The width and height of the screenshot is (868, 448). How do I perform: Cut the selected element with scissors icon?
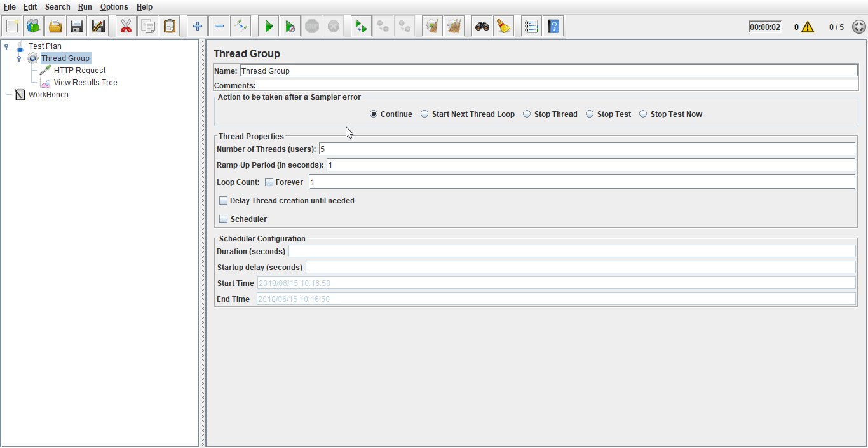click(x=125, y=25)
